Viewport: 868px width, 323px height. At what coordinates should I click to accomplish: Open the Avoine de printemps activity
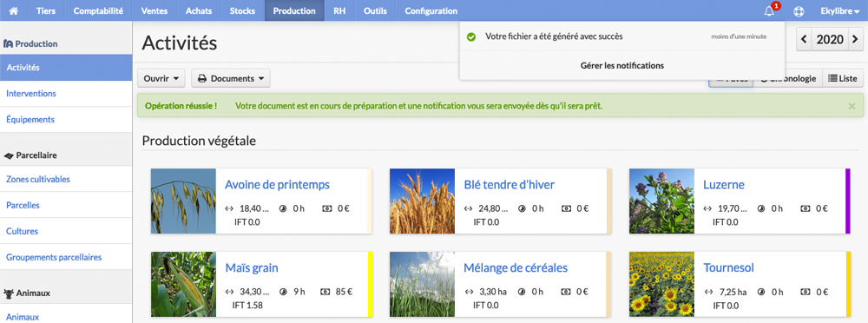pos(278,184)
